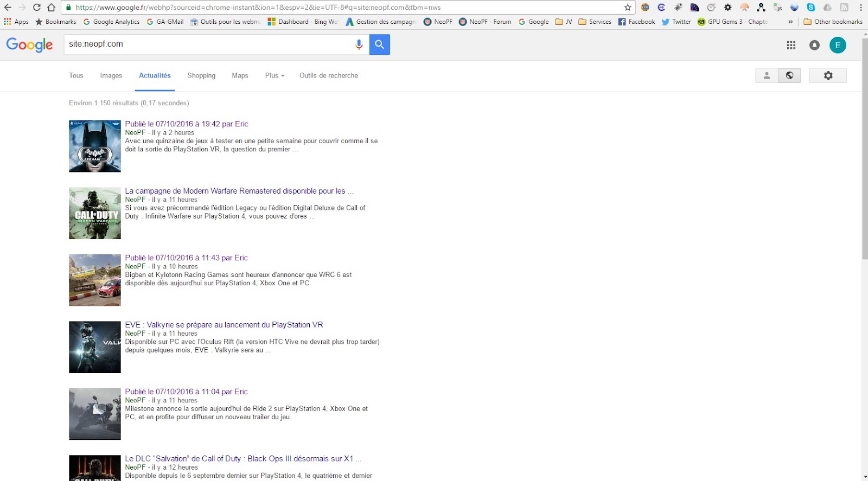Show private results with the person toggle
868x481 pixels.
(x=767, y=75)
